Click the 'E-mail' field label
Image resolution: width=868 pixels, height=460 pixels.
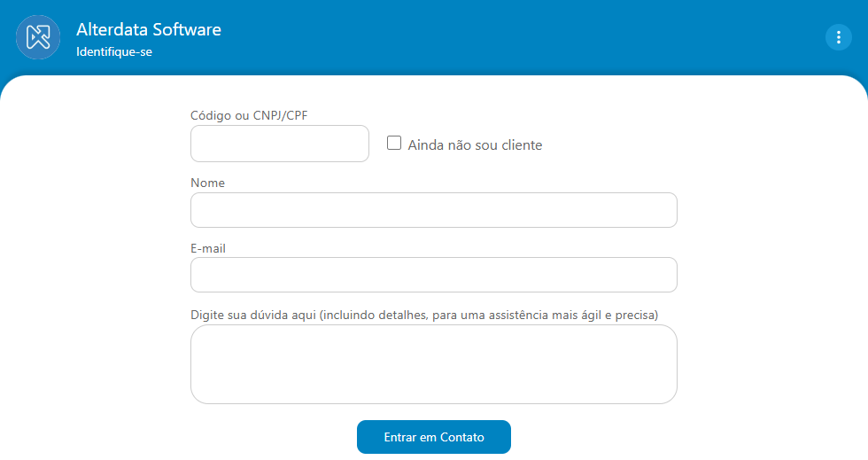click(x=208, y=248)
